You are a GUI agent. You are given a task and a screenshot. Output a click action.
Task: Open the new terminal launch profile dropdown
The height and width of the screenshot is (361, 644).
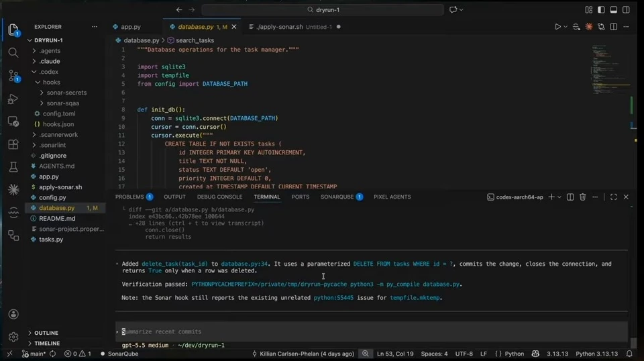coord(559,197)
